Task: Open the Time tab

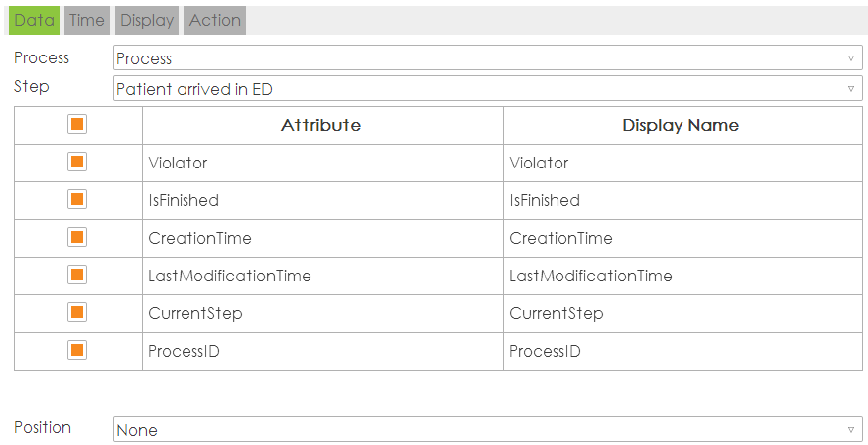Action: point(87,20)
